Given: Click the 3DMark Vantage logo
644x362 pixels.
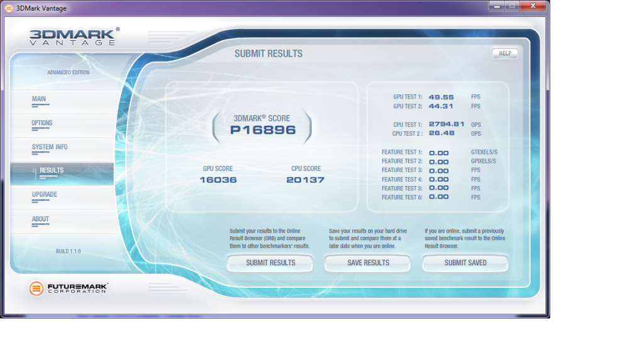Looking at the screenshot, I should [x=74, y=36].
